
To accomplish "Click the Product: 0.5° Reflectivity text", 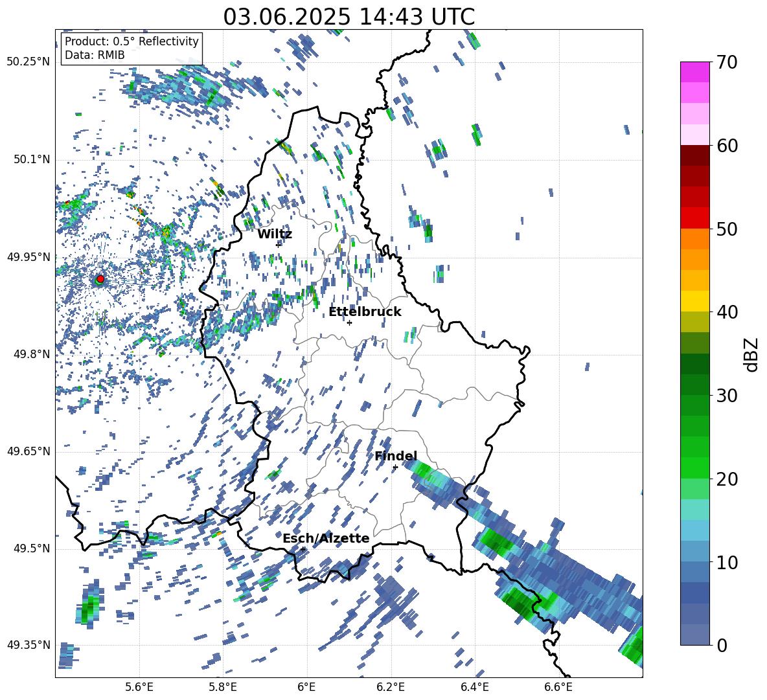I will (x=132, y=41).
